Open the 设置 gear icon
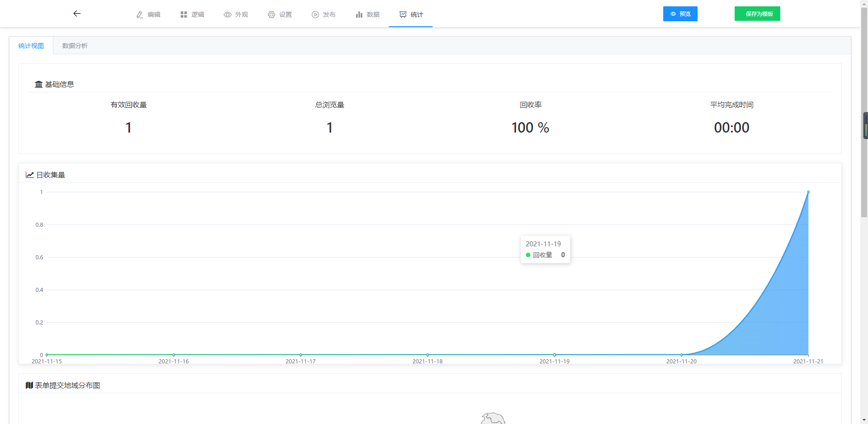 coord(271,14)
